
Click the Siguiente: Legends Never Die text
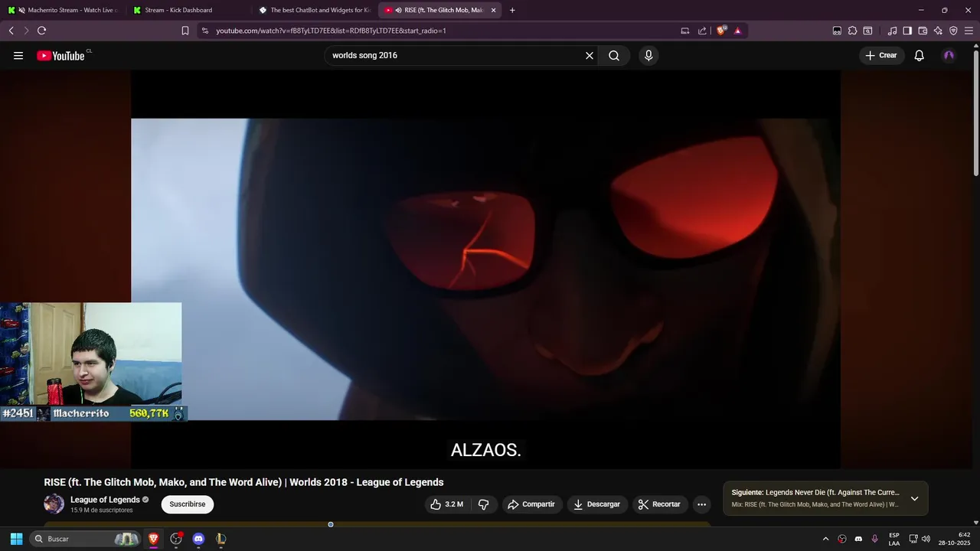tap(815, 493)
